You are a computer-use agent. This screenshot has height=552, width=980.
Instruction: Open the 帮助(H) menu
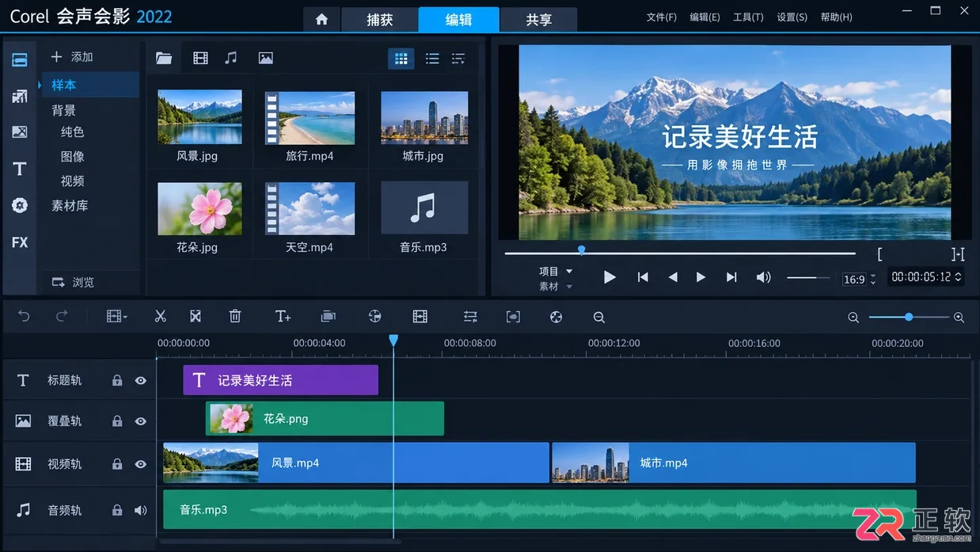836,17
